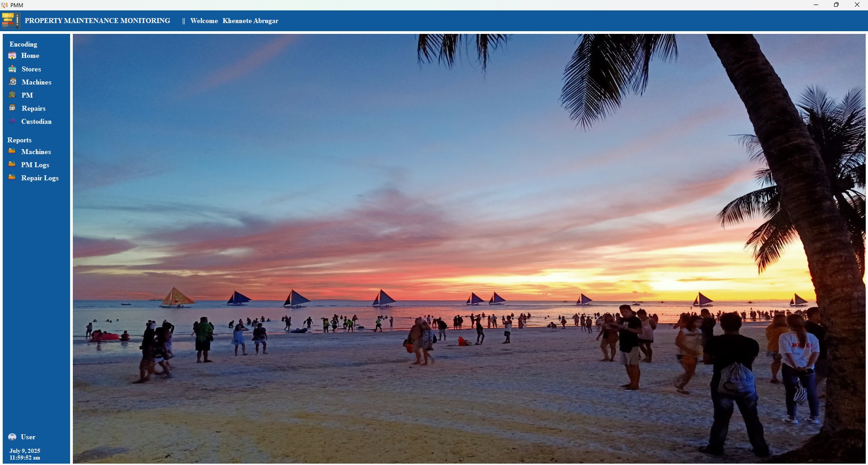Click the Repairs icon in the sidebar
The height and width of the screenshot is (465, 868).
[12, 108]
